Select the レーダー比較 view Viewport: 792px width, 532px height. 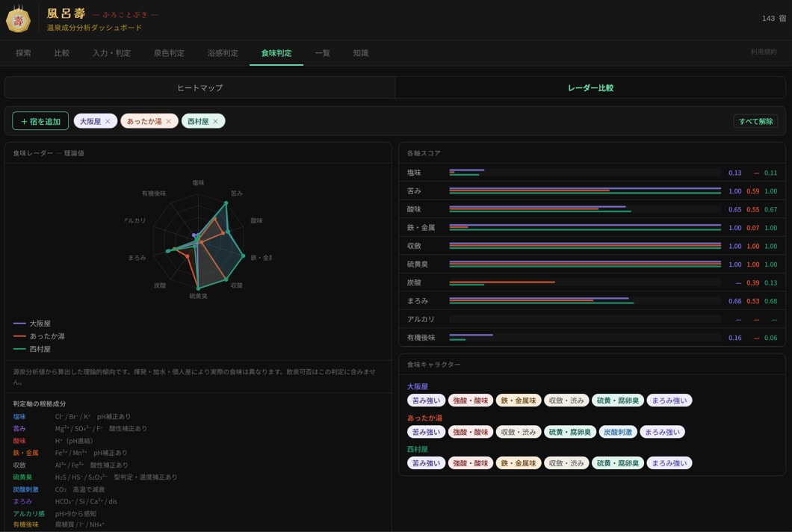click(x=590, y=88)
